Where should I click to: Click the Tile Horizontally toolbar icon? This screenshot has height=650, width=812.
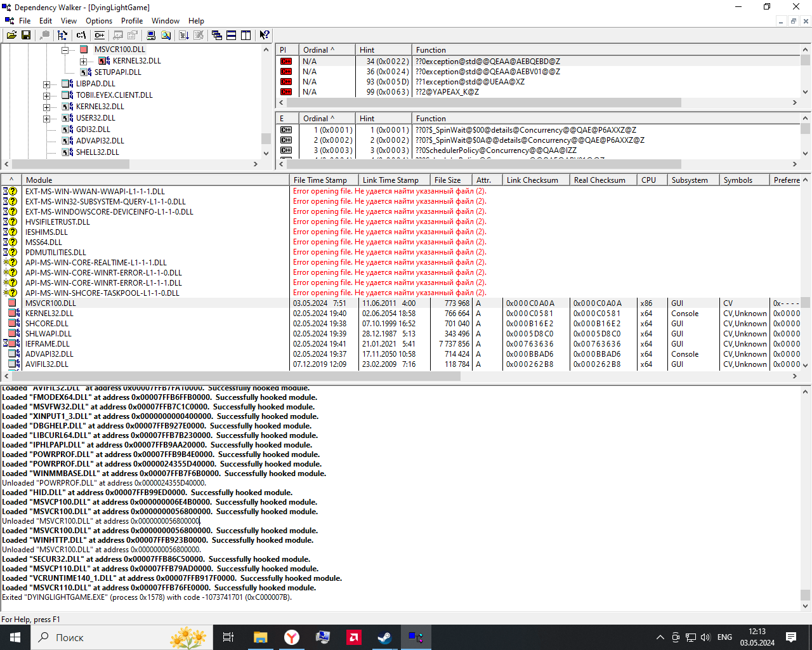(232, 35)
